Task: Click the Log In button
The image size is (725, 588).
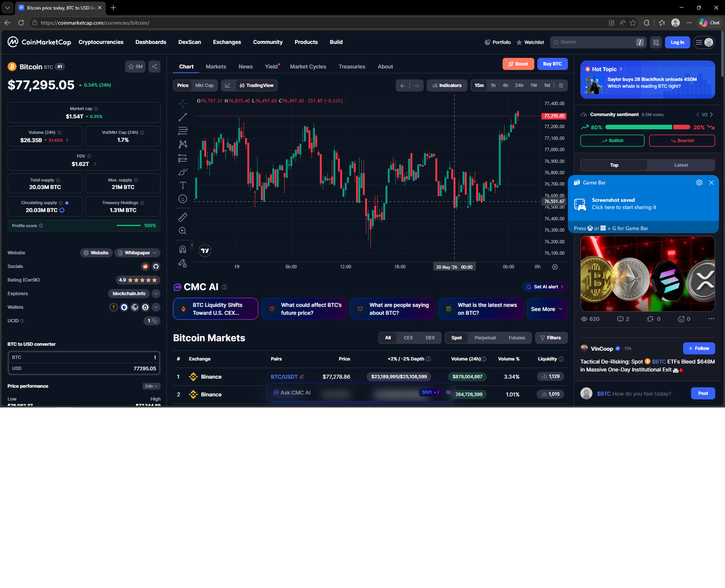Action: pyautogui.click(x=677, y=42)
